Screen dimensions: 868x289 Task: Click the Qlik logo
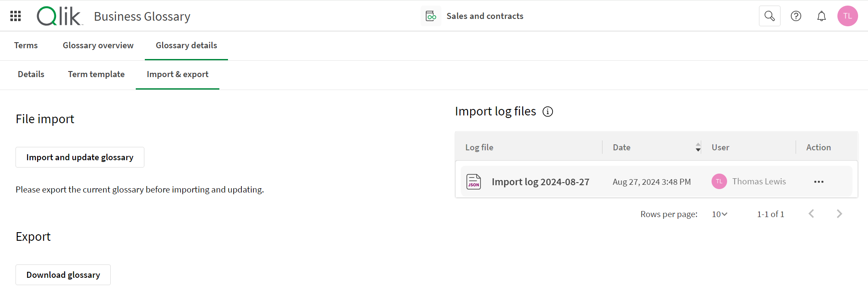click(59, 16)
